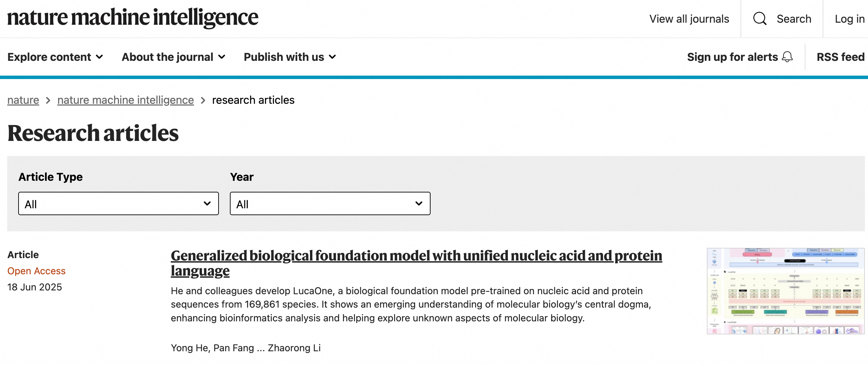Viewport: 868px width, 365px height.
Task: Open View all journals link
Action: coord(689,19)
